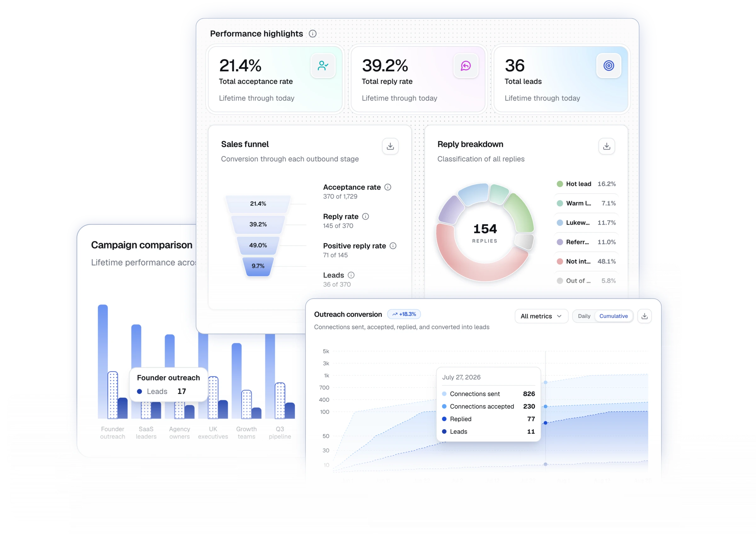Click the 9.7% funnel stage
The width and height of the screenshot is (756, 535).
point(258,266)
